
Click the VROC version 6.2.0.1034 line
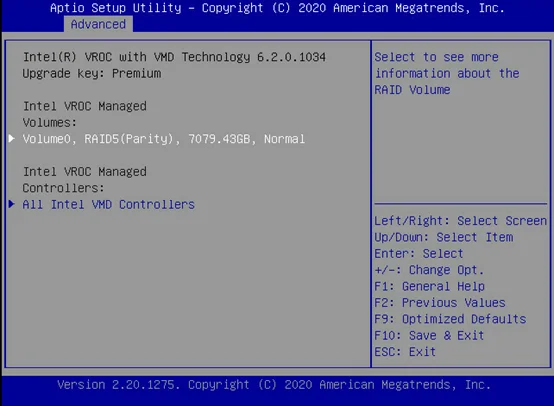(x=174, y=57)
